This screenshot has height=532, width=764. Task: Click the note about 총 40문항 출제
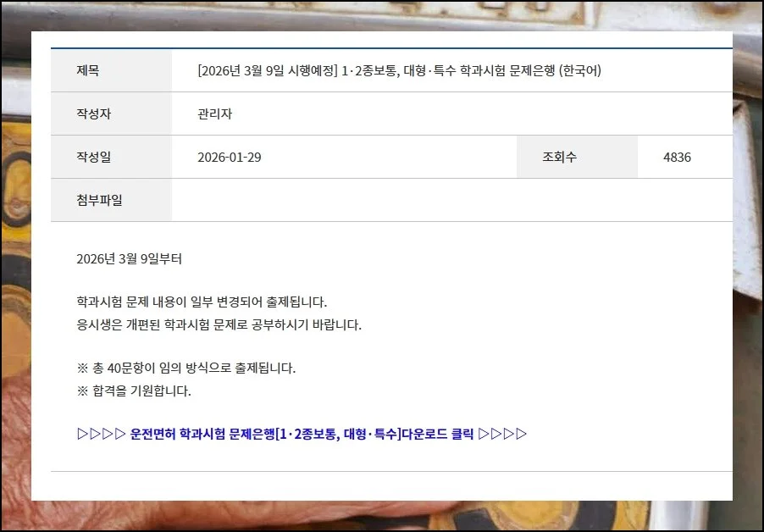(185, 369)
